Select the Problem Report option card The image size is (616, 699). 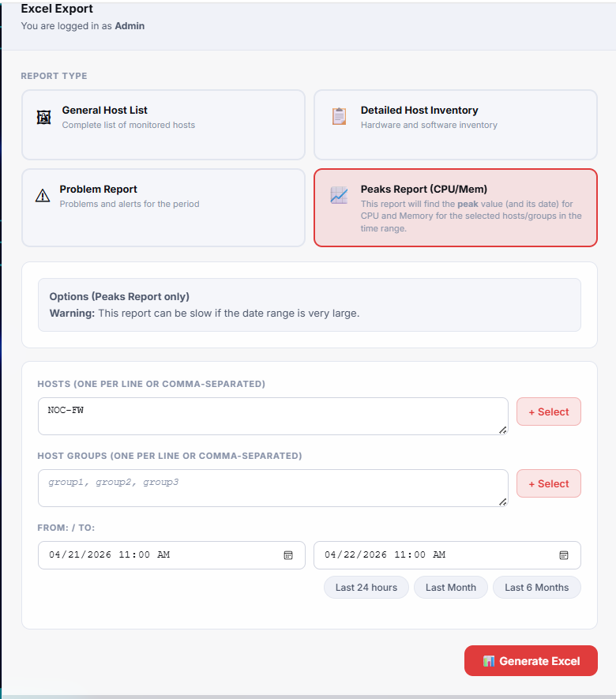(163, 207)
